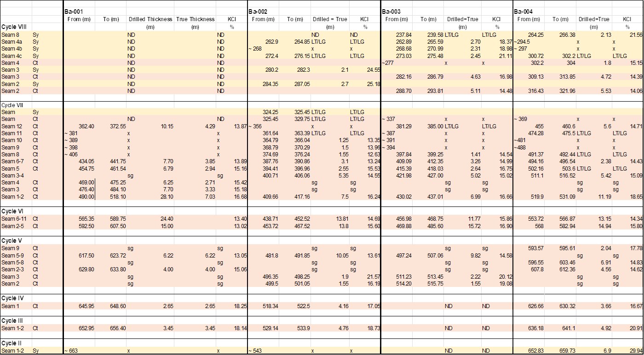Select the Ba-001 borehole header cell

[74, 11]
